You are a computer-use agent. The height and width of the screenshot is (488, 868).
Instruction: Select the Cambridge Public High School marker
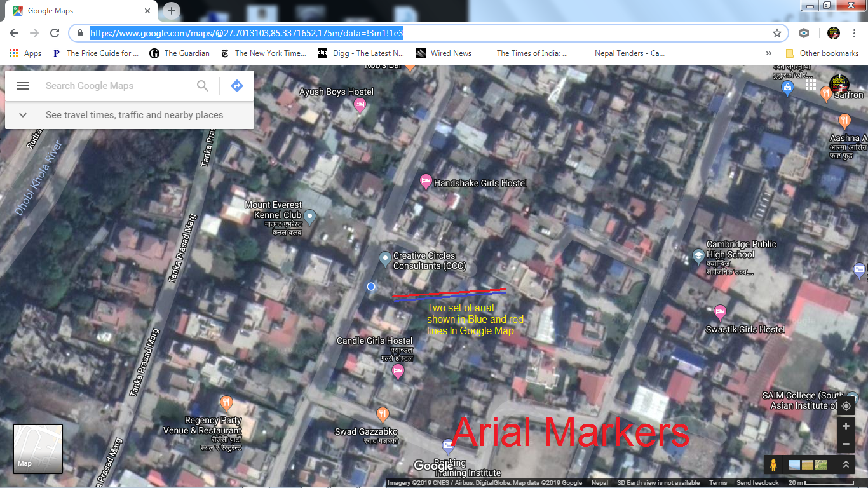698,256
